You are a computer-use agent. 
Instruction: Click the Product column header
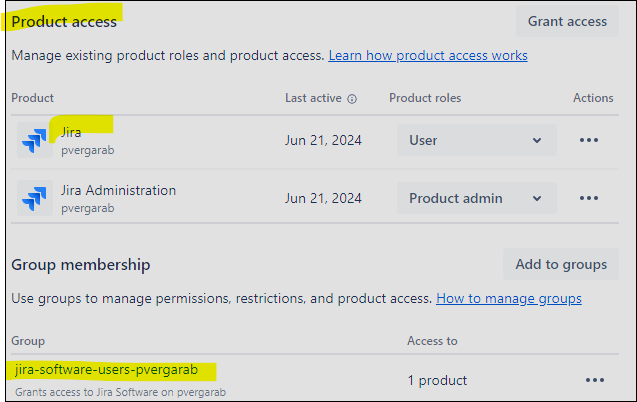[x=33, y=98]
